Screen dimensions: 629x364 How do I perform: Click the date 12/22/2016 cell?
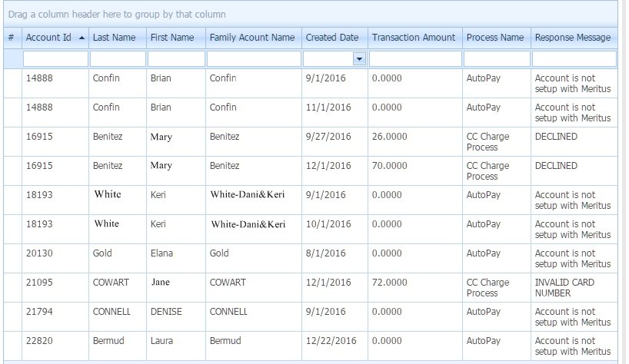[x=334, y=346]
